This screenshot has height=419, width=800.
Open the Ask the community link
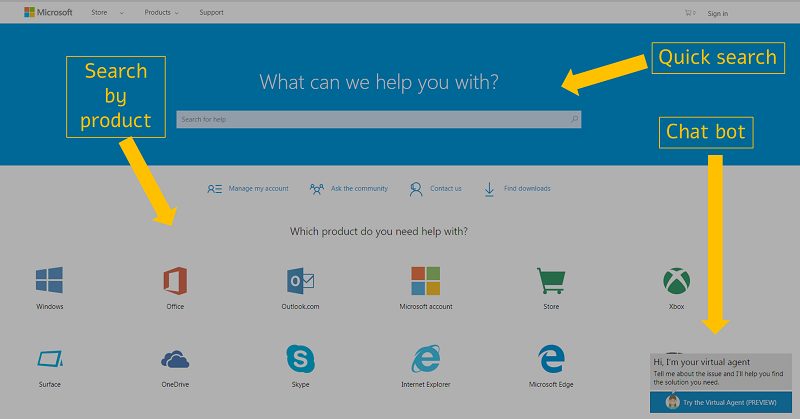click(x=359, y=189)
